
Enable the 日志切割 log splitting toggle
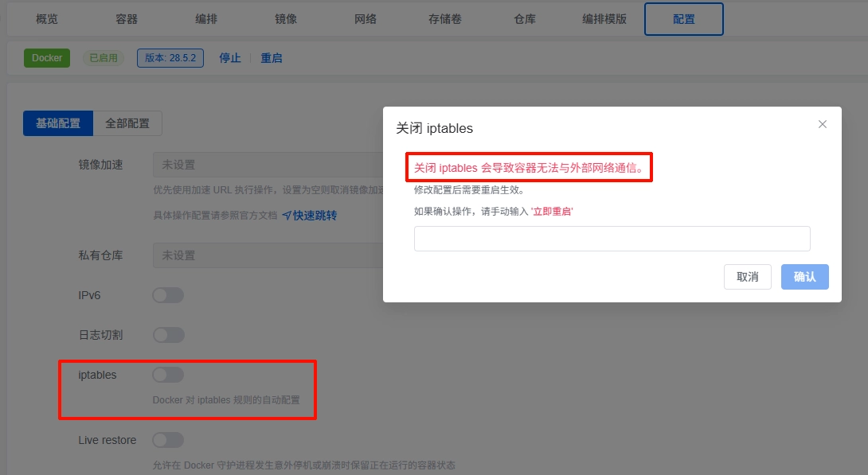167,334
